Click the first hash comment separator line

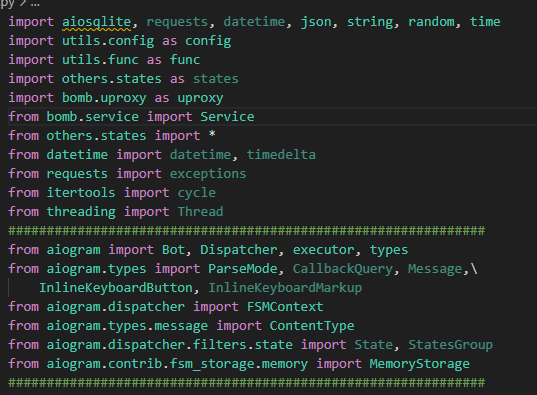click(x=247, y=231)
